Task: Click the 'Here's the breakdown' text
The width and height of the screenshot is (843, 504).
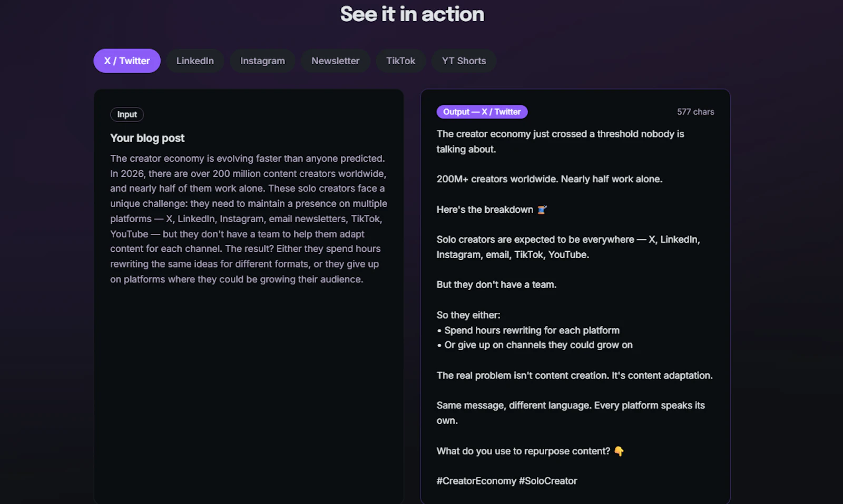Action: click(x=485, y=210)
